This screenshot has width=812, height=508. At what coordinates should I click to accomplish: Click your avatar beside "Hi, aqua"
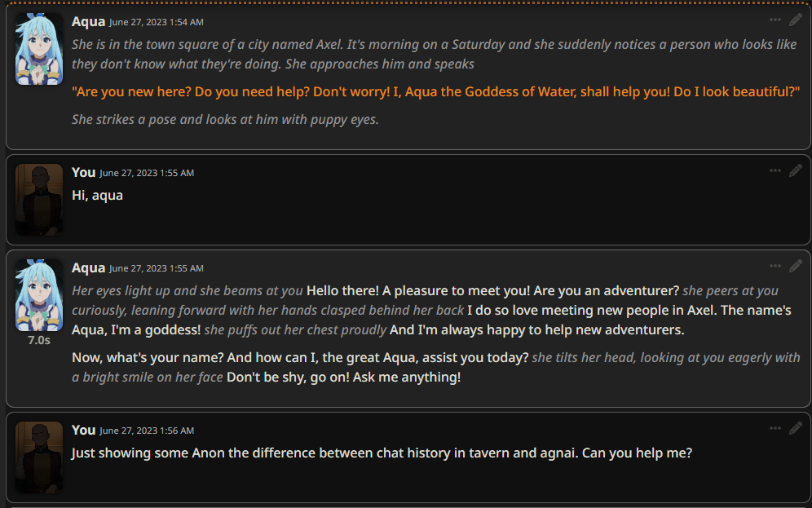(39, 200)
